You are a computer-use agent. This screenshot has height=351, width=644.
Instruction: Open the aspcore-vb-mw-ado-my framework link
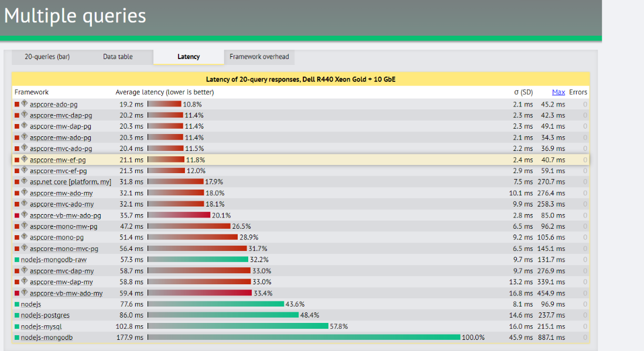pyautogui.click(x=66, y=293)
